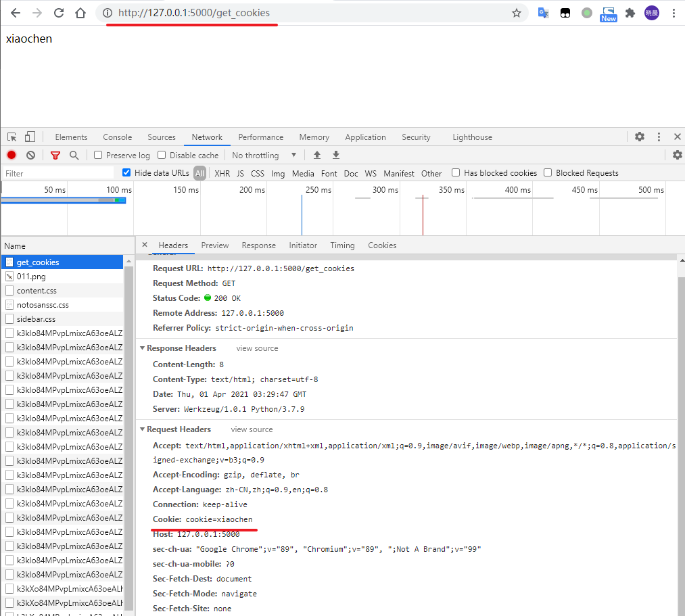Filter requests by WS

coord(371,174)
